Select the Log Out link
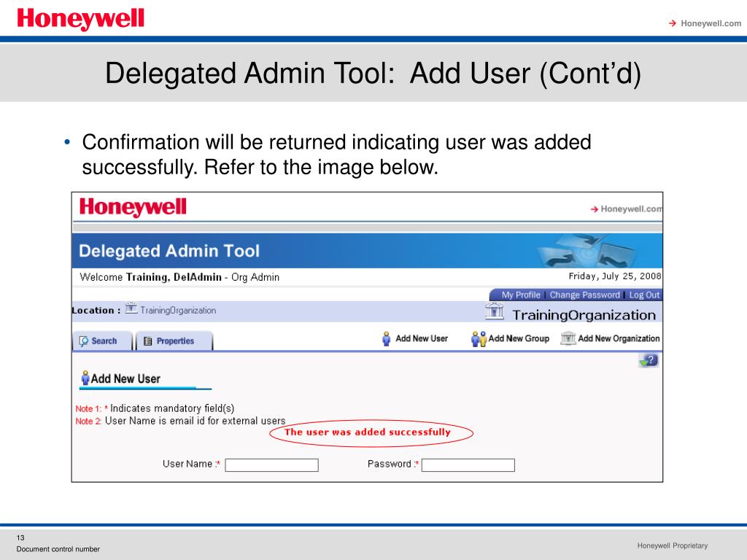 (x=644, y=295)
